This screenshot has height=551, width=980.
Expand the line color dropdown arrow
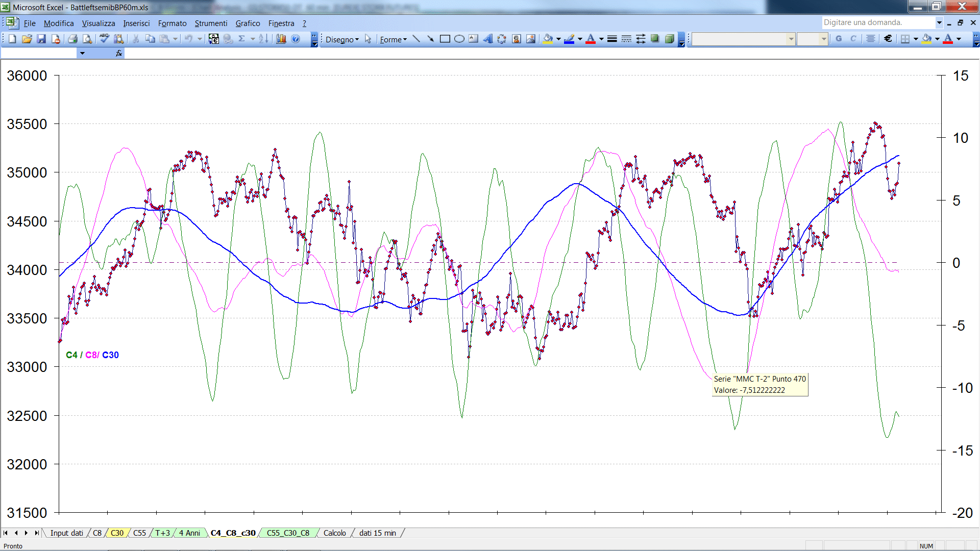(580, 39)
